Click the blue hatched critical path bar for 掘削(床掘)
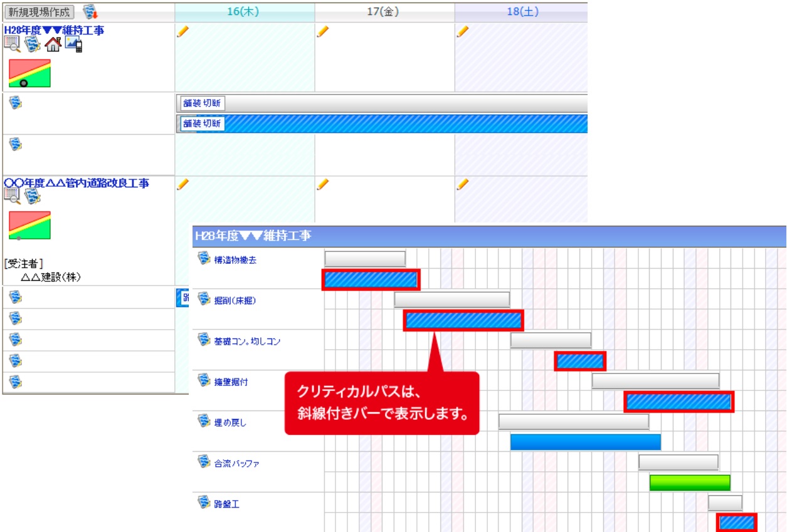This screenshot has height=532, width=787. click(x=464, y=320)
